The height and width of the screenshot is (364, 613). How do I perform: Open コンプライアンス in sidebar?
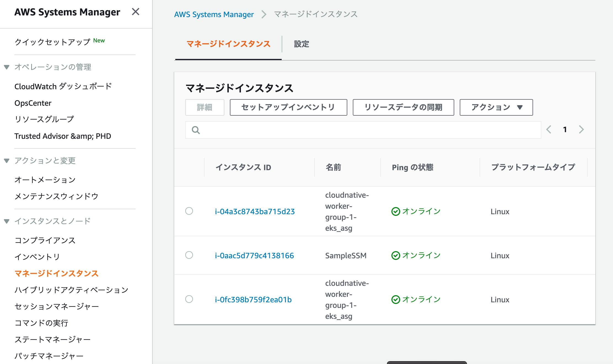45,240
